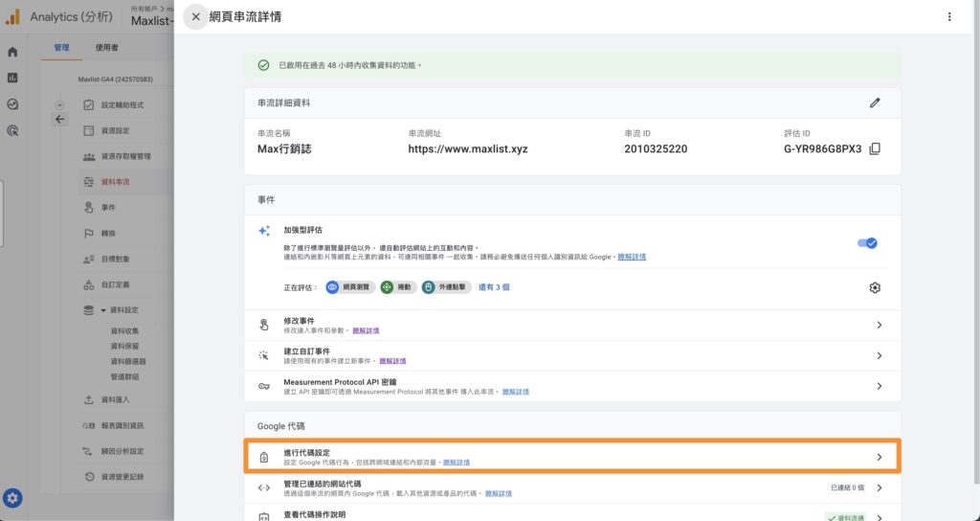The width and height of the screenshot is (980, 521).
Task: Open 資源存取權管理 in admin menu
Action: 126,156
